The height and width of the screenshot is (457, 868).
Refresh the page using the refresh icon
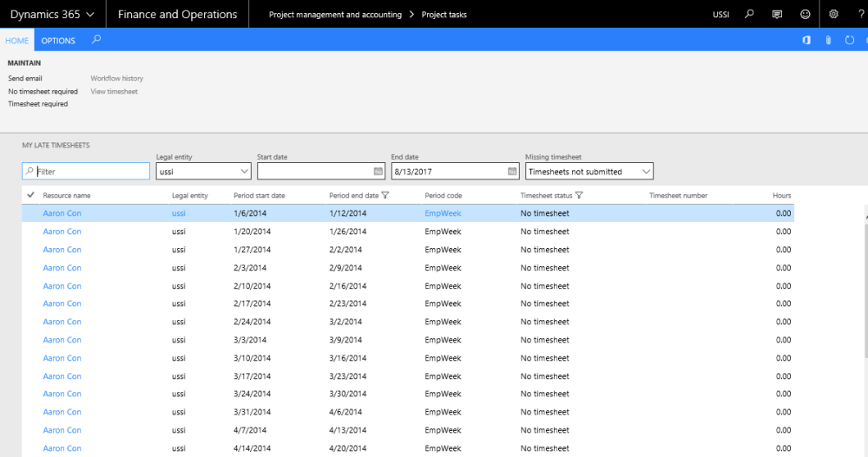[x=849, y=41]
